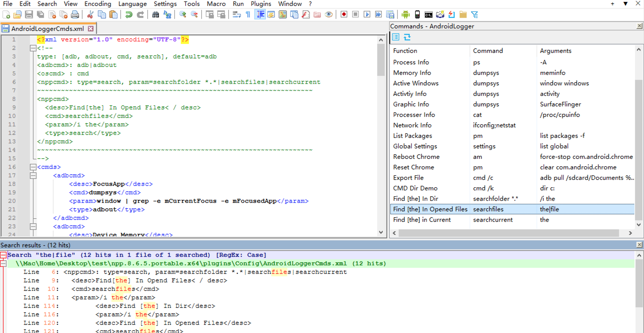
Task: Toggle Word Wrap toolbar button
Action: (236, 15)
